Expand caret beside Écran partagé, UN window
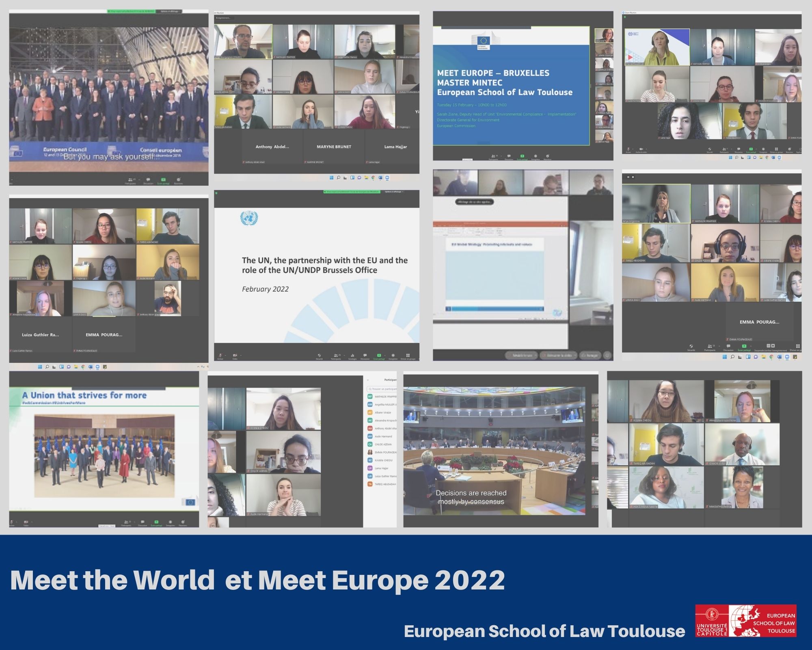This screenshot has height=650, width=812. point(385,355)
